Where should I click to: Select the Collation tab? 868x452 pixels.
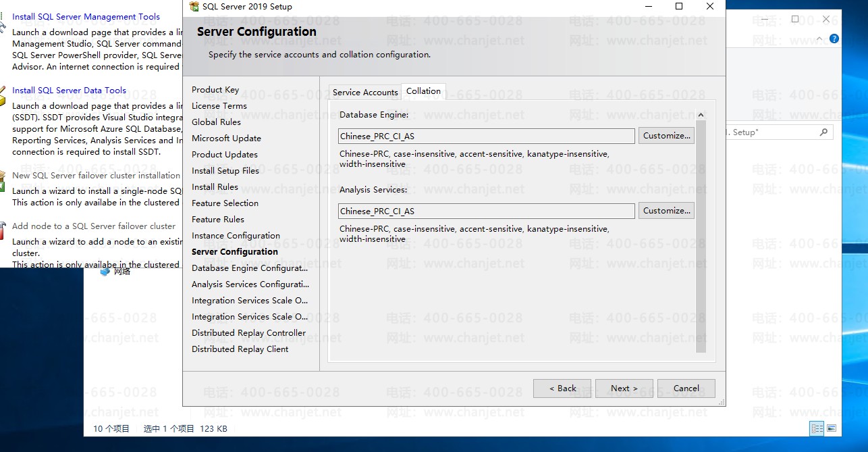(x=423, y=91)
